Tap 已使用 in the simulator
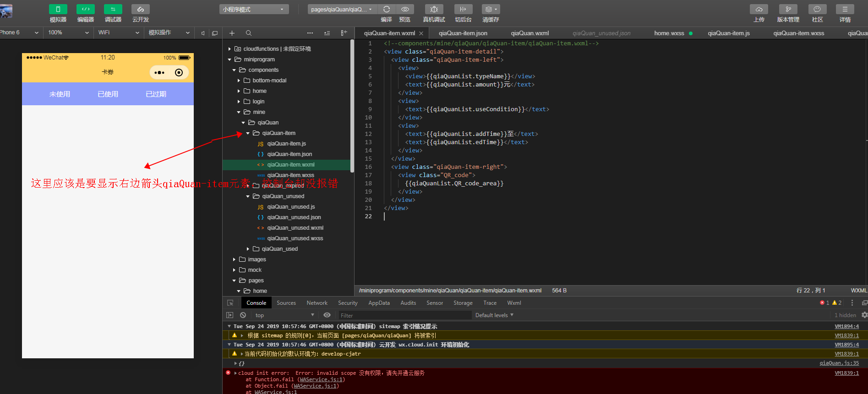 tap(108, 94)
